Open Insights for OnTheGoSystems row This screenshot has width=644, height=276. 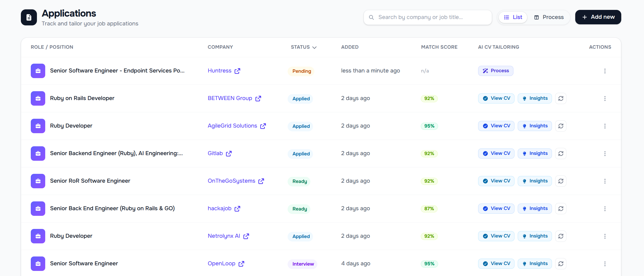pyautogui.click(x=535, y=181)
